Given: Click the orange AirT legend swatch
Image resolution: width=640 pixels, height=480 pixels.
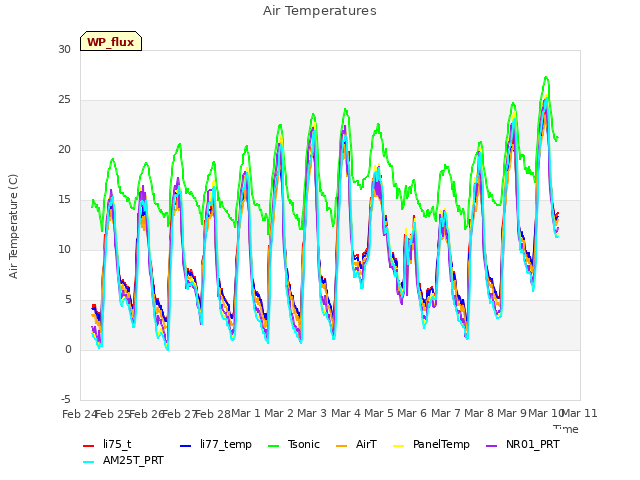Looking at the screenshot, I should (x=341, y=445).
